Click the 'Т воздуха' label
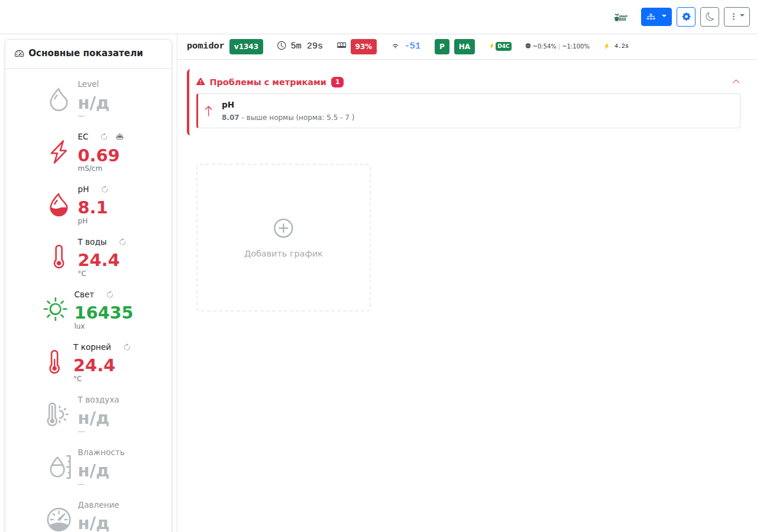757x532 pixels. coord(98,400)
